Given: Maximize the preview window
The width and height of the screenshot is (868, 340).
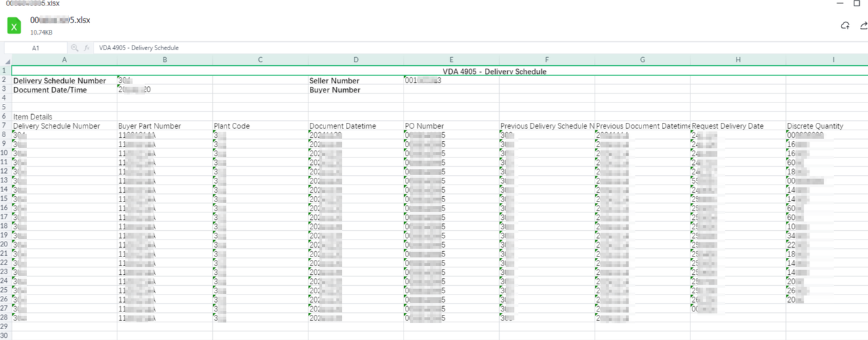Looking at the screenshot, I should 856,3.
